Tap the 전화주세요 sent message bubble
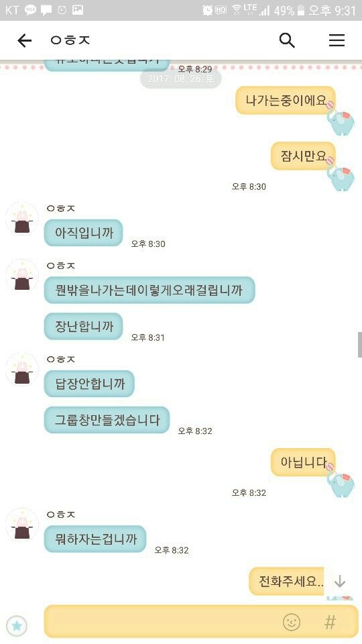The width and height of the screenshot is (362, 644). (x=288, y=581)
